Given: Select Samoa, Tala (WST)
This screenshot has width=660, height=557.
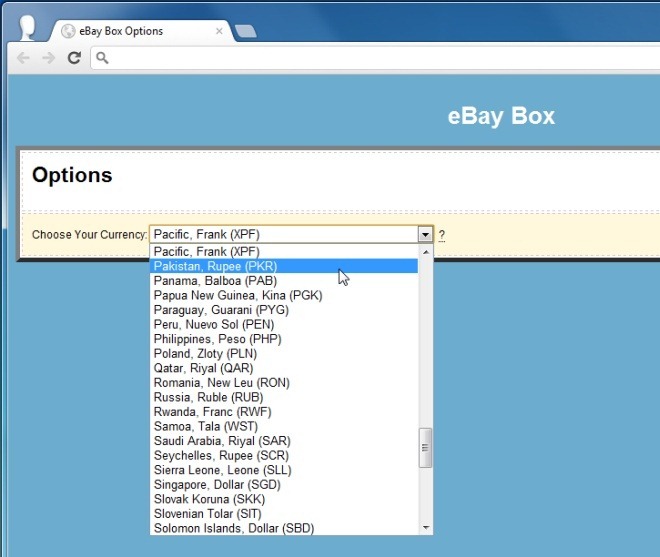Looking at the screenshot, I should coord(284,426).
